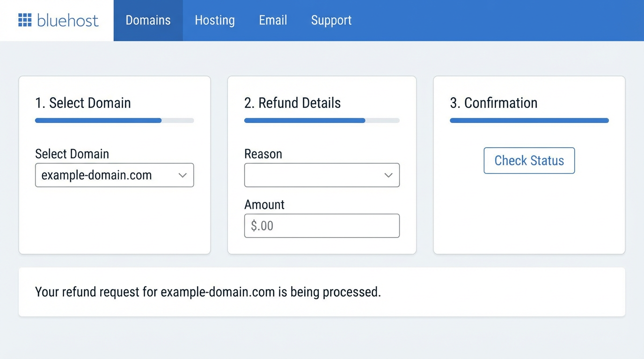Open the Select Domain dropdown
Screen dimensions: 644x359
coord(114,175)
